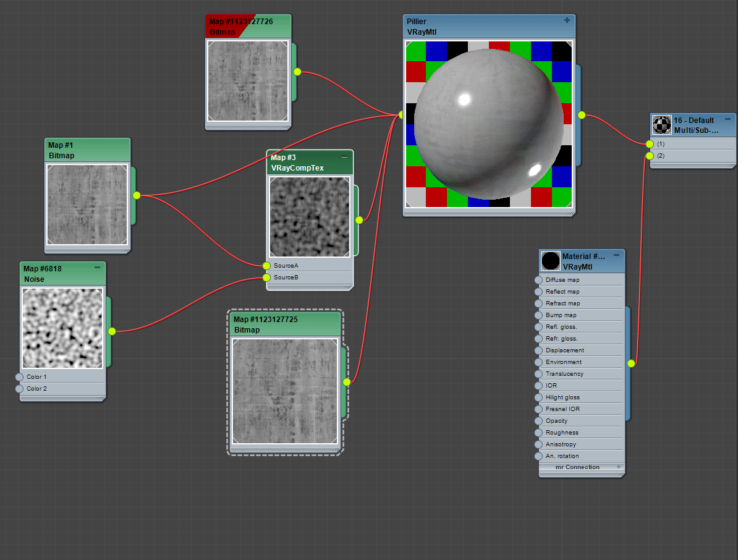
Task: Click the Environment slot label
Action: tap(563, 362)
